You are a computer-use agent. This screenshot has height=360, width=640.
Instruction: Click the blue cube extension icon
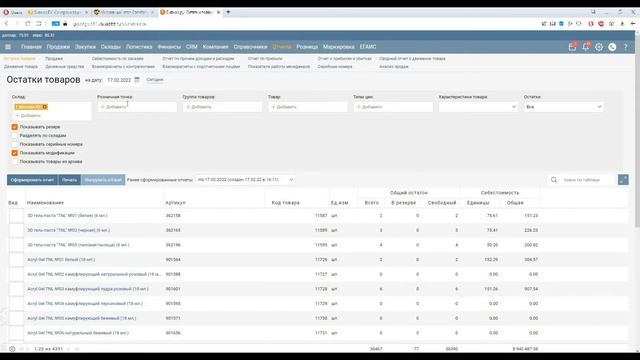(x=562, y=24)
